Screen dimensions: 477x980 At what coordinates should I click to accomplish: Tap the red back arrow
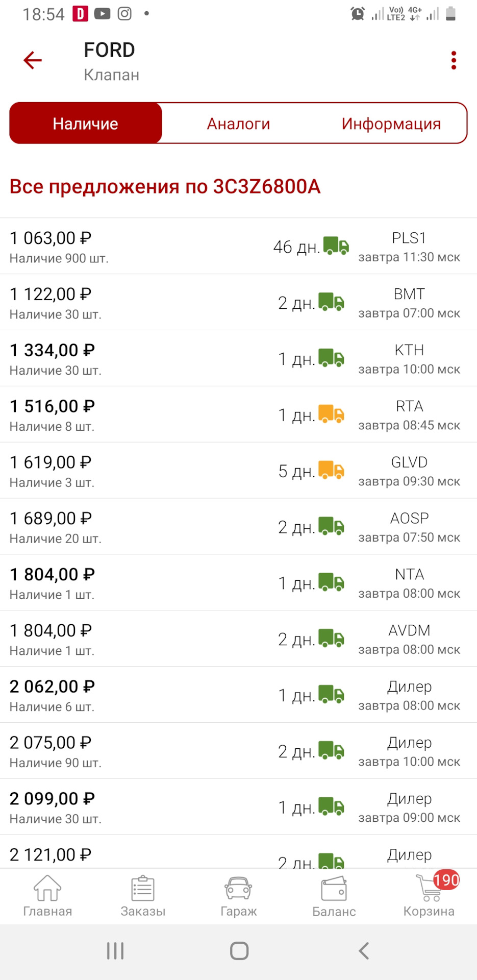[33, 60]
